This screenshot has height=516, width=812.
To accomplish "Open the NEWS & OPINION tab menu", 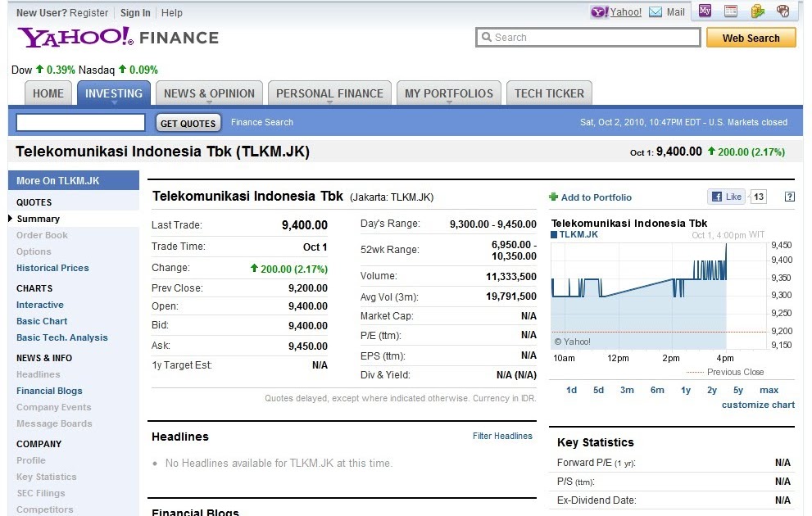I will click(x=209, y=93).
